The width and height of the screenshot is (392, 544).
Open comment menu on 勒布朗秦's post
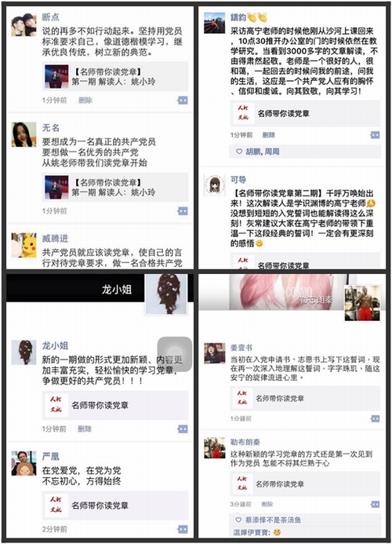click(x=375, y=504)
